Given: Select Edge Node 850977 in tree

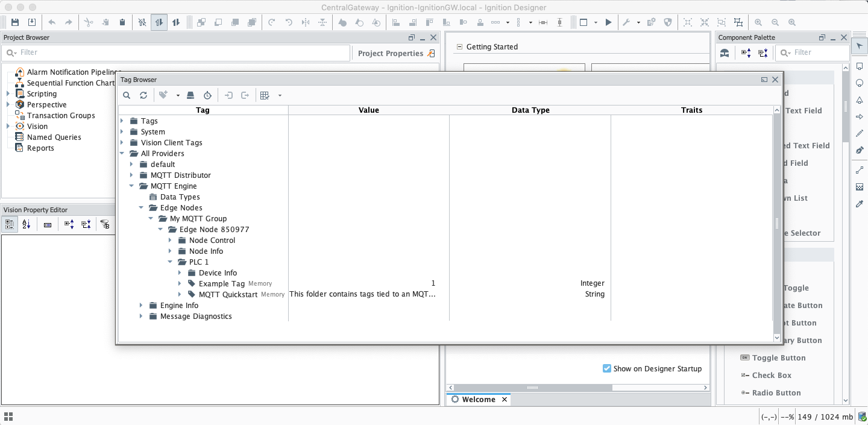Looking at the screenshot, I should (214, 229).
